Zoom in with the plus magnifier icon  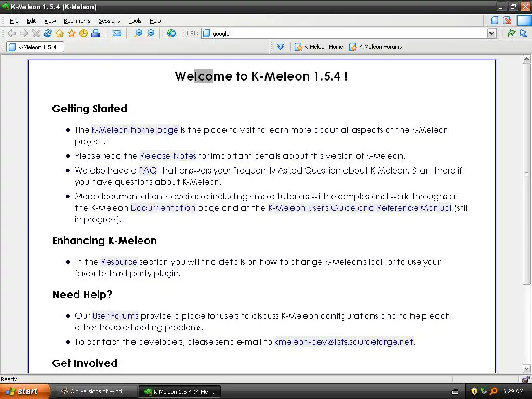click(x=138, y=33)
